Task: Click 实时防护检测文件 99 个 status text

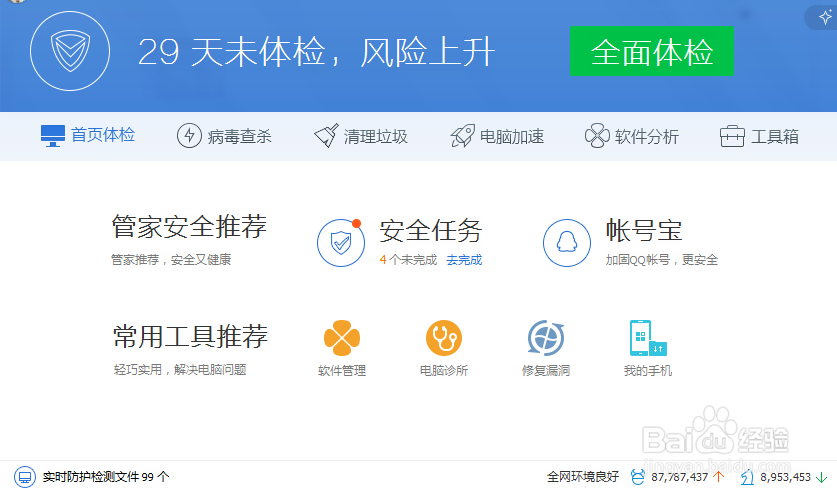Action: pyautogui.click(x=106, y=477)
